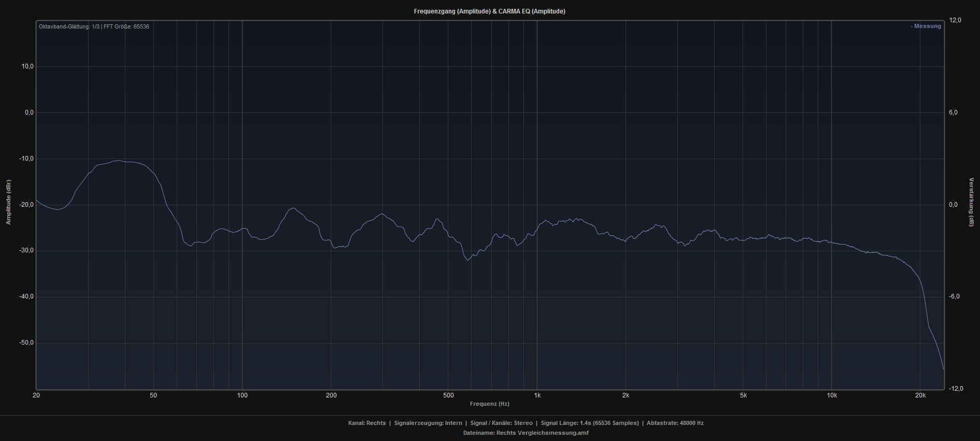Image resolution: width=980 pixels, height=441 pixels.
Task: Click the 20k frequency axis tick label
Action: (920, 395)
